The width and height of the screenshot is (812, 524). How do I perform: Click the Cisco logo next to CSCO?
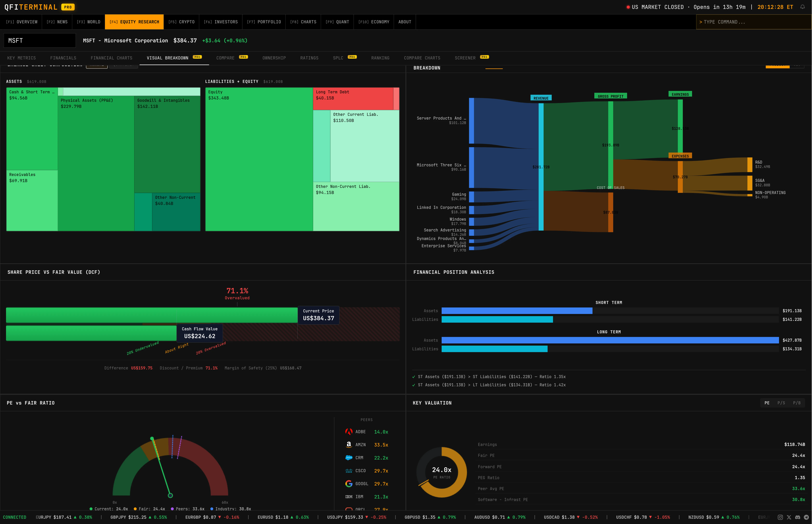[349, 471]
